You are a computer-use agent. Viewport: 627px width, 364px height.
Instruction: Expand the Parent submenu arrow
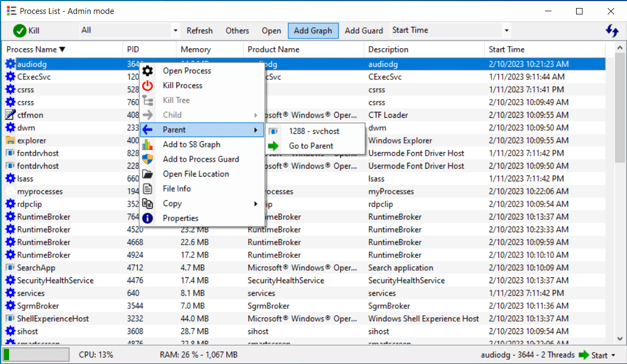pyautogui.click(x=256, y=130)
